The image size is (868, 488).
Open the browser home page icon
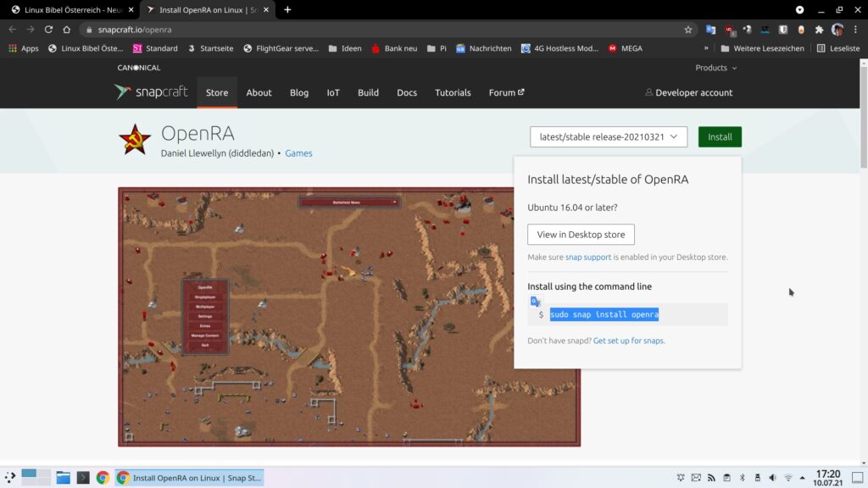[66, 30]
